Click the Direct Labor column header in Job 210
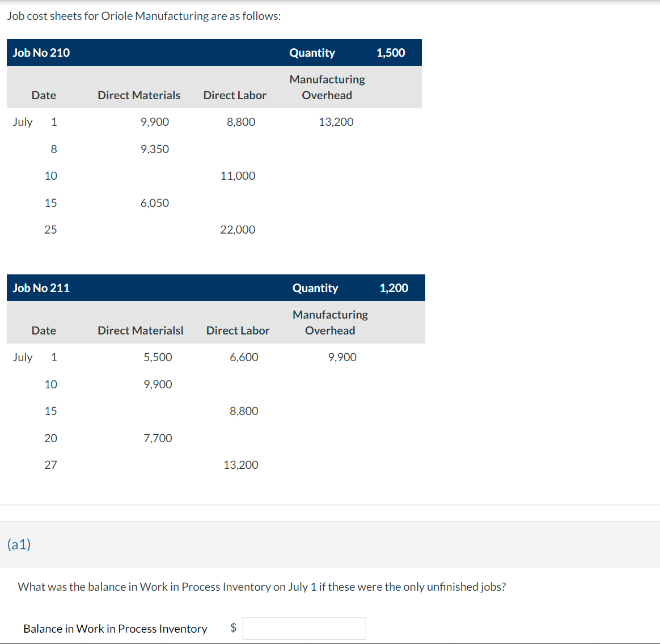 coord(235,95)
